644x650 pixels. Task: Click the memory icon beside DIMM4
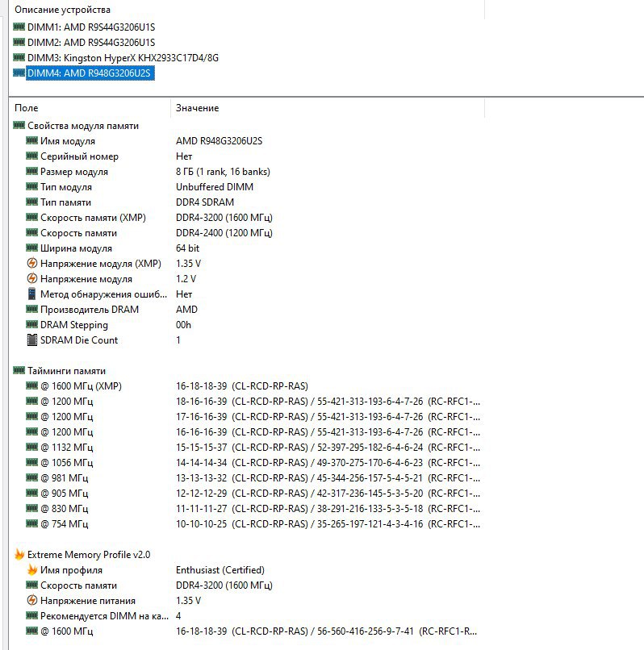(x=19, y=73)
